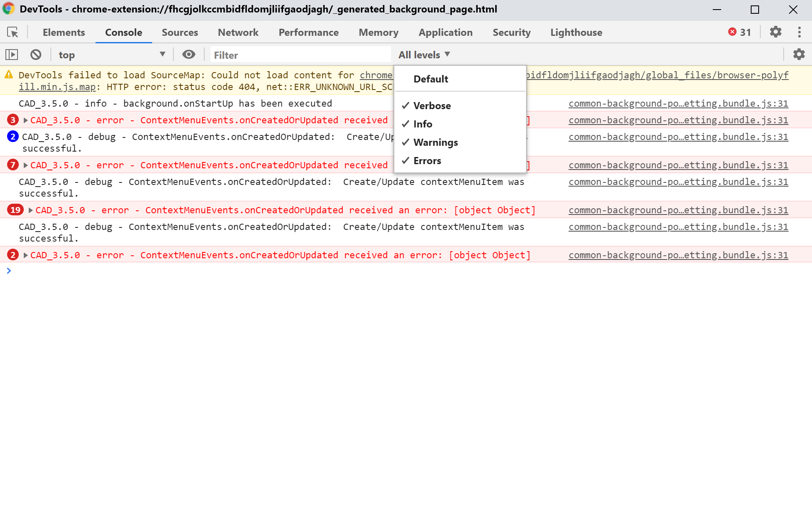Click the red error count badge showing 31

739,32
